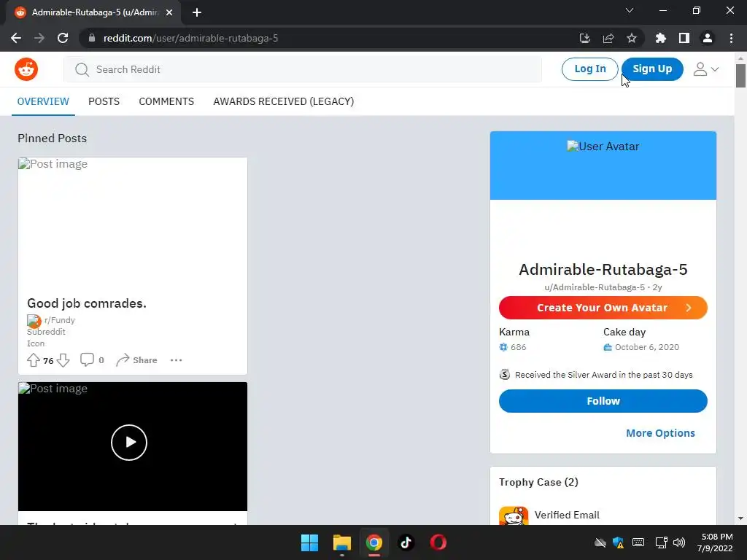
Task: Open first pinned post image thumbnail
Action: [133, 223]
